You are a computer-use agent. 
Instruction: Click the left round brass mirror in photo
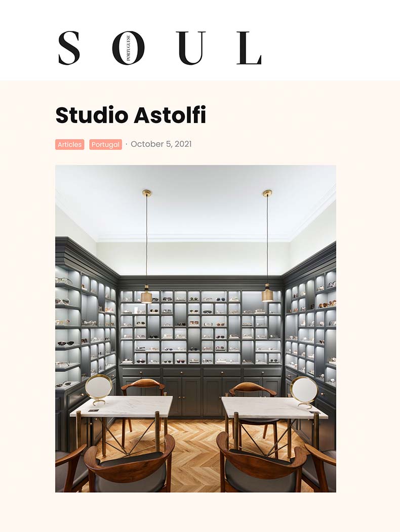coord(99,389)
